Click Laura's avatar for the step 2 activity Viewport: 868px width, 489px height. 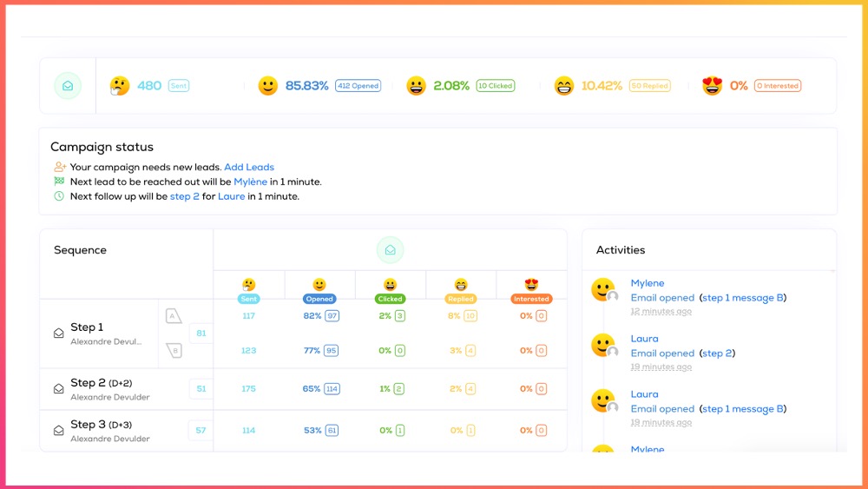click(x=603, y=345)
